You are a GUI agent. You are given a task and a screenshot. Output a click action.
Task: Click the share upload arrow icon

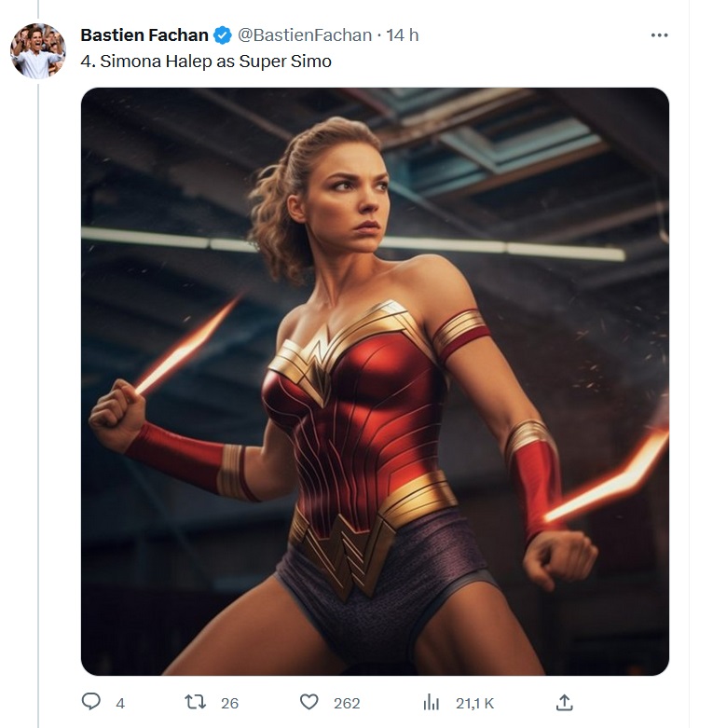pyautogui.click(x=564, y=702)
